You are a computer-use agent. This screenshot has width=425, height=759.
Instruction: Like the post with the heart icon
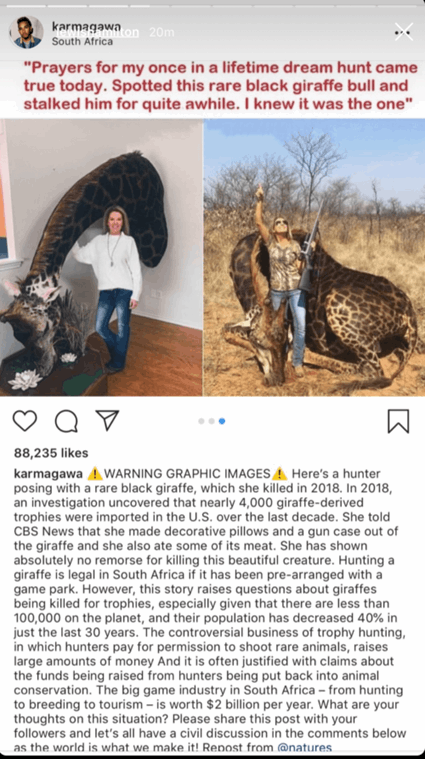click(x=25, y=421)
